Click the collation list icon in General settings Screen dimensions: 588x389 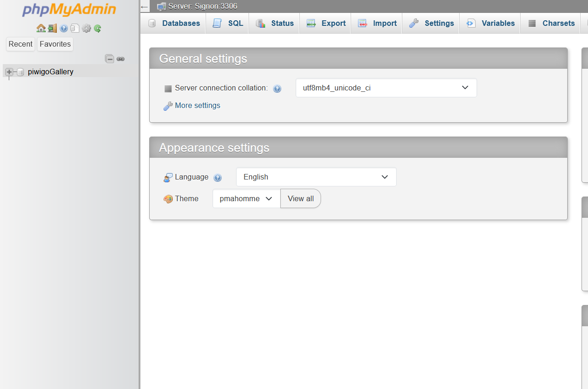pos(168,89)
